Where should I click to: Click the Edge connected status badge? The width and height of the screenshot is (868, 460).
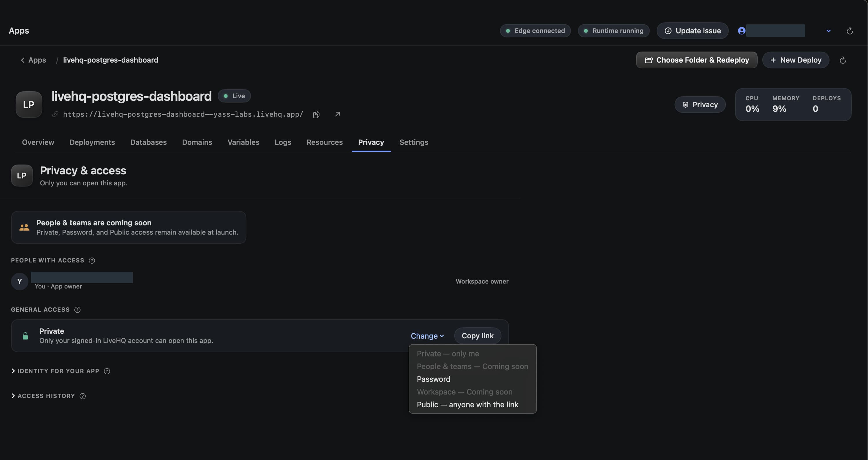[535, 31]
